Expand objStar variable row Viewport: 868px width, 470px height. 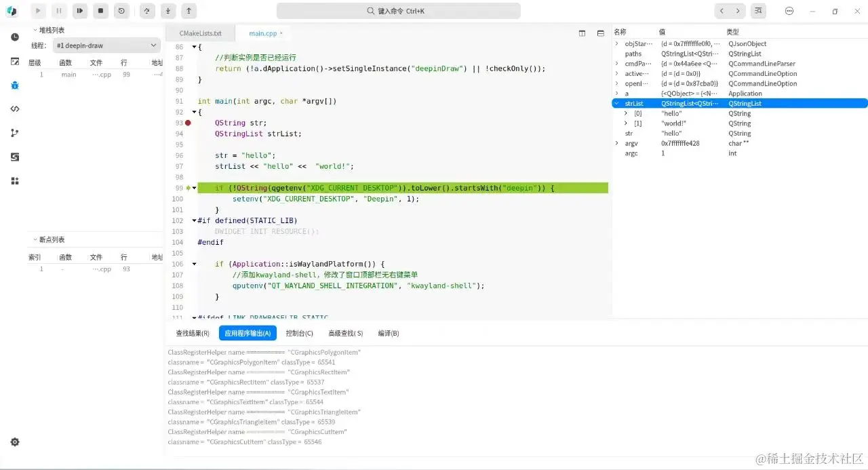(x=616, y=43)
